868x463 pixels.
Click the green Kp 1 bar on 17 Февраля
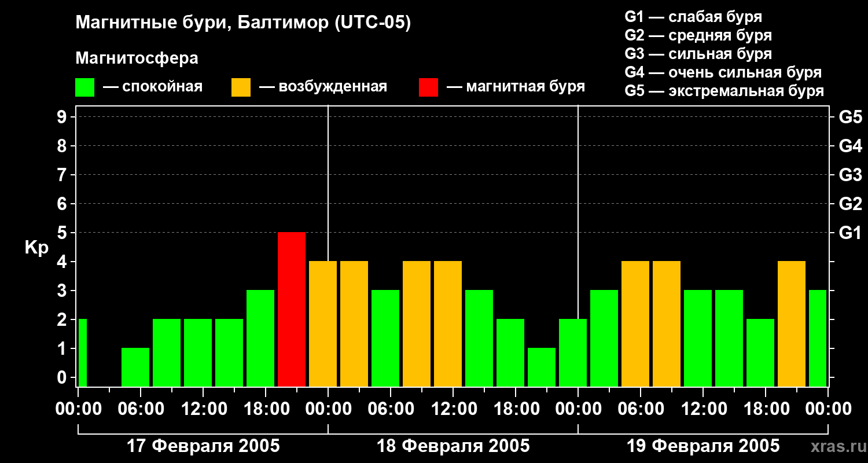[x=135, y=367]
